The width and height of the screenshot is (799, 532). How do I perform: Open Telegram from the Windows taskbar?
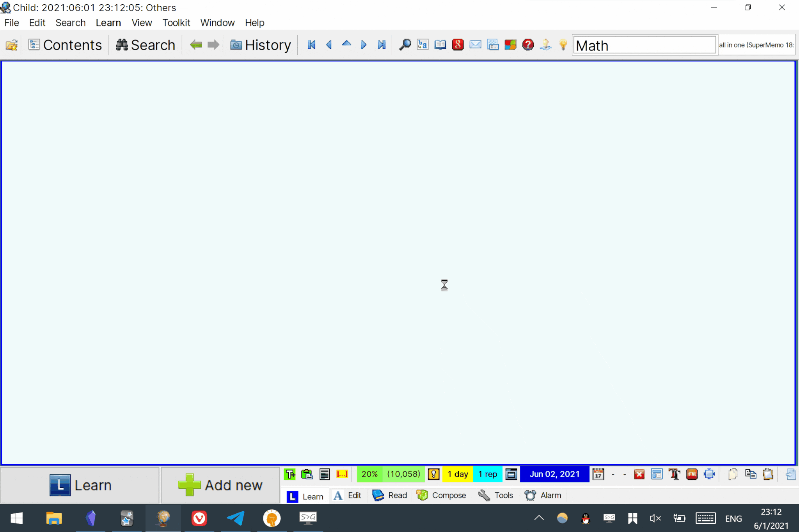(236, 518)
